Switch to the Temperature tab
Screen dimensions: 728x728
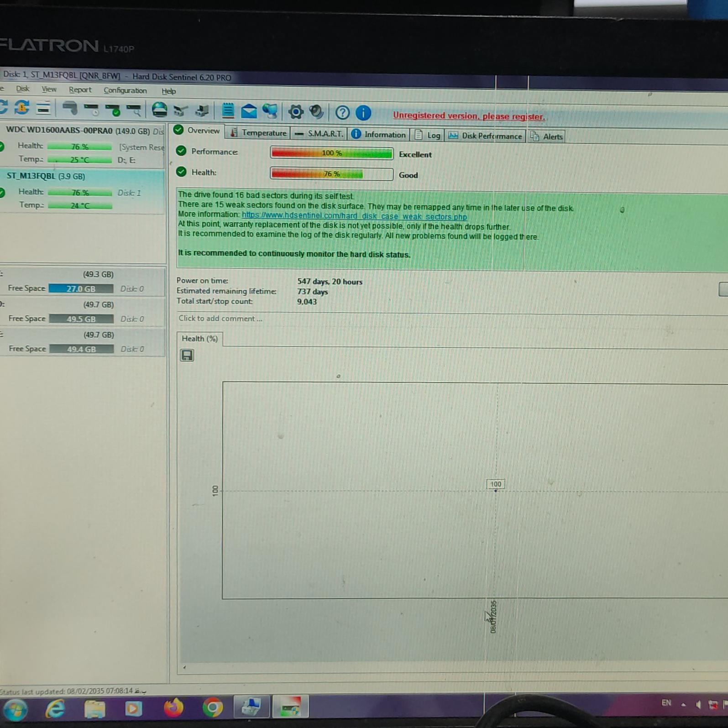tap(259, 133)
